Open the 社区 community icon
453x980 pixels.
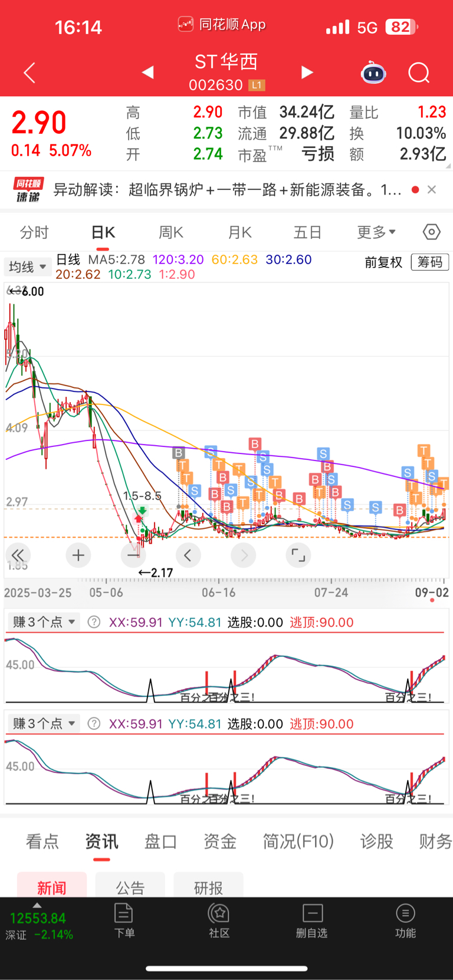click(219, 920)
